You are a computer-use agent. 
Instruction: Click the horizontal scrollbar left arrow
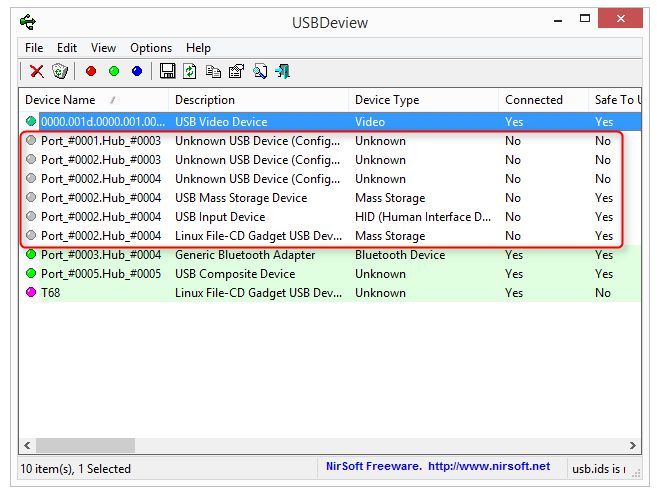click(x=28, y=445)
